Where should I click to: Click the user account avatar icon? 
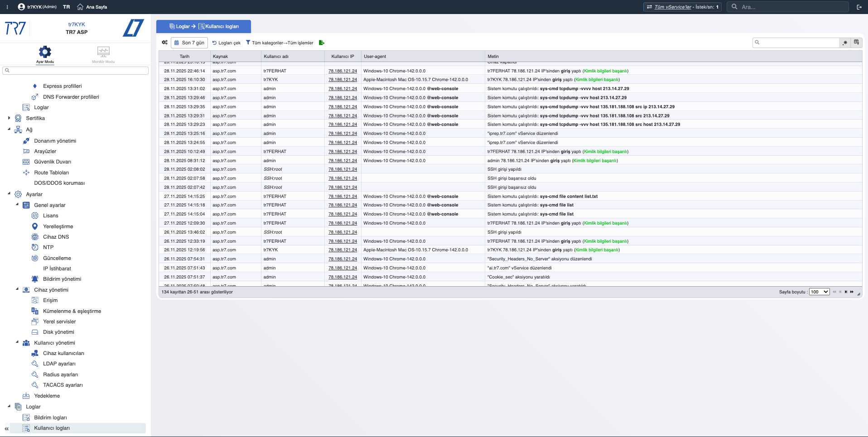(21, 7)
